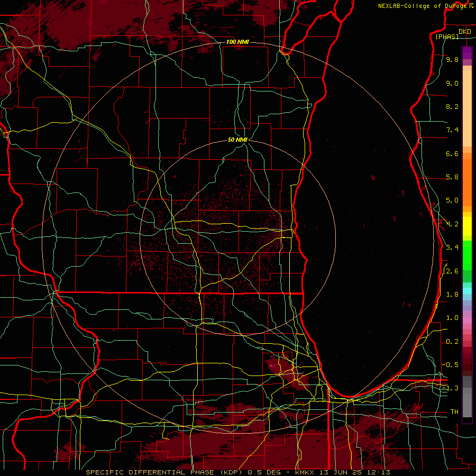
Task: Click the 0.2 scale value
Action: (x=452, y=342)
